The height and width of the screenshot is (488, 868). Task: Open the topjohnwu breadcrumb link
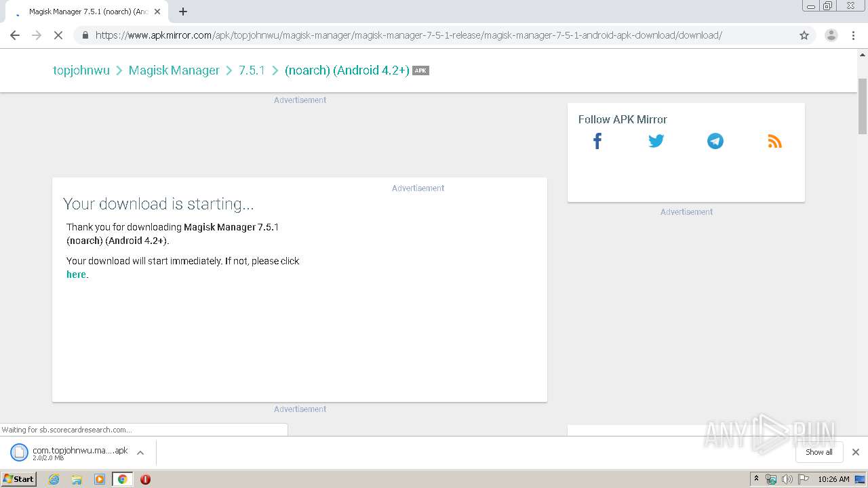click(81, 70)
